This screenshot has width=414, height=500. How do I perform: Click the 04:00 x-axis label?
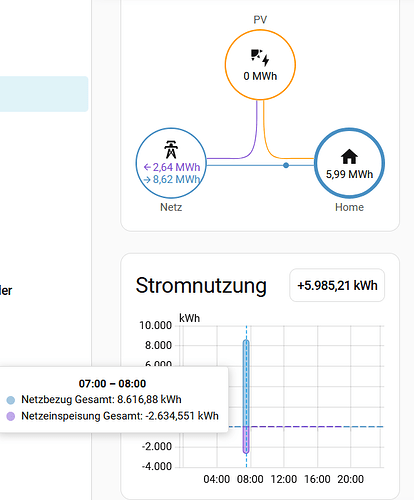[x=217, y=479]
